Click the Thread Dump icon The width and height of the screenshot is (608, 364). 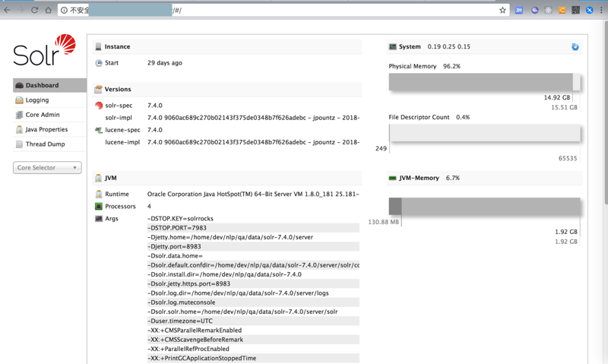click(x=19, y=144)
